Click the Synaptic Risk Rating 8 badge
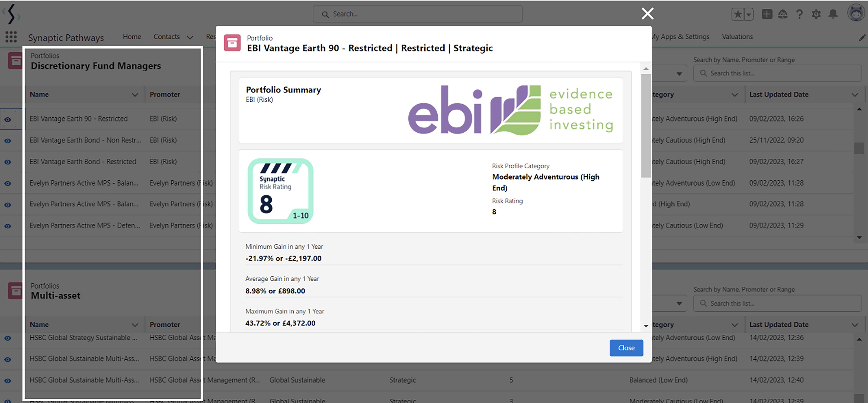The image size is (868, 403). (280, 191)
